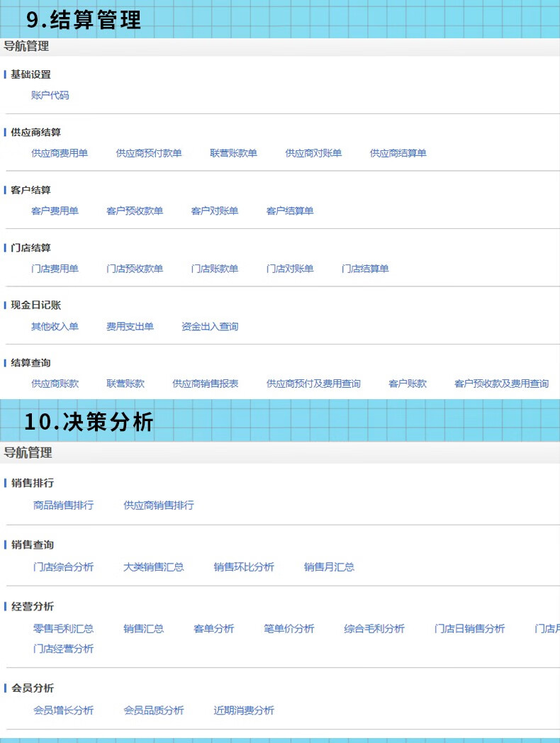Viewport: 560px width, 743px height.
Task: Open 门店对账单 link
Action: point(290,269)
